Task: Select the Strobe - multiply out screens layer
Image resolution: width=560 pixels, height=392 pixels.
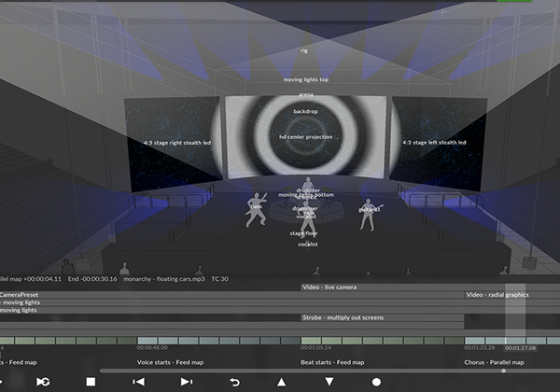Action: point(342,317)
